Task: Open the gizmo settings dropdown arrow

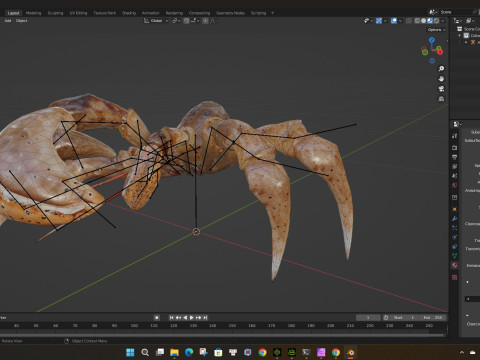Action: click(385, 21)
